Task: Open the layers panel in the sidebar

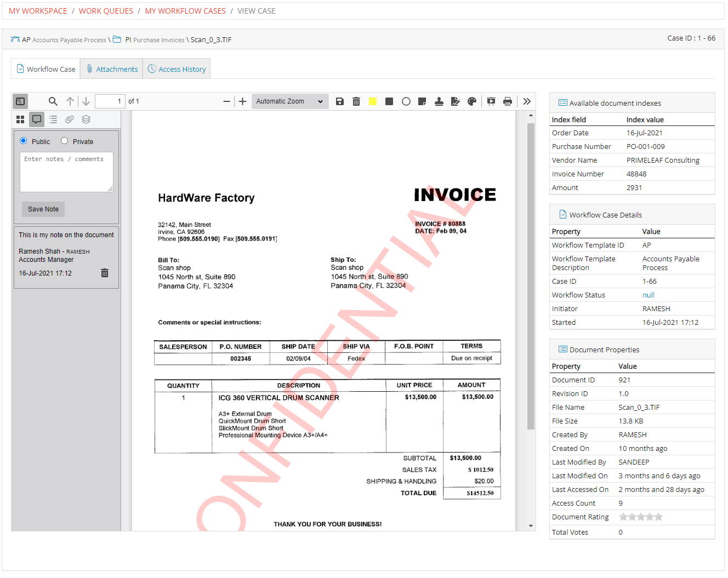Action: [x=86, y=119]
